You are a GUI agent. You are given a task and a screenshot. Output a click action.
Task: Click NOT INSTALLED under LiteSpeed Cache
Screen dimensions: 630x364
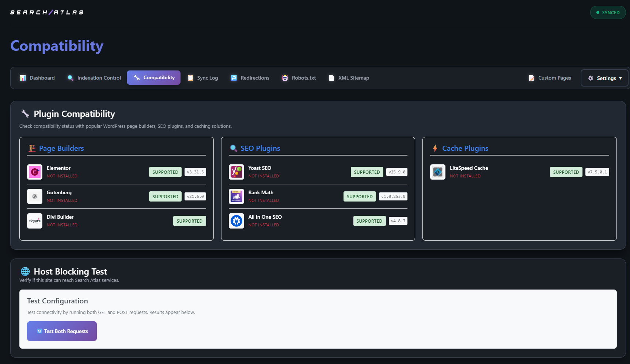pyautogui.click(x=465, y=176)
